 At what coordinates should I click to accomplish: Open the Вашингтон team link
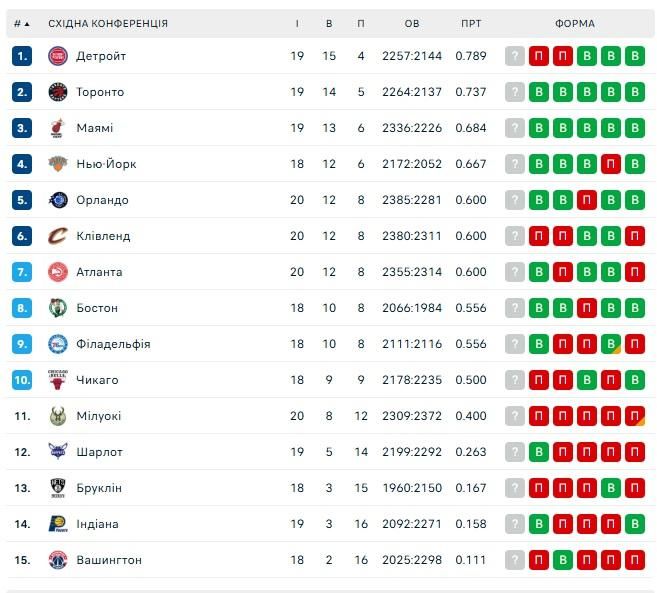click(109, 560)
